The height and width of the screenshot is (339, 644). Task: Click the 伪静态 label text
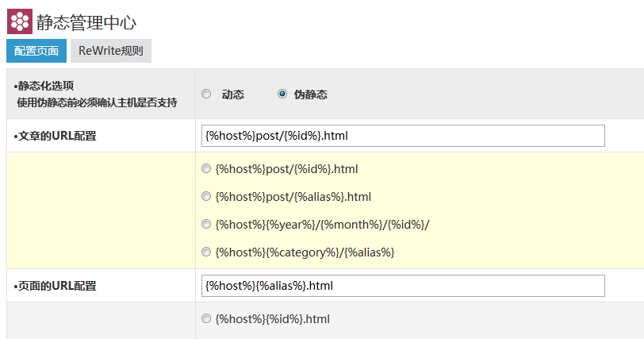pyautogui.click(x=310, y=94)
